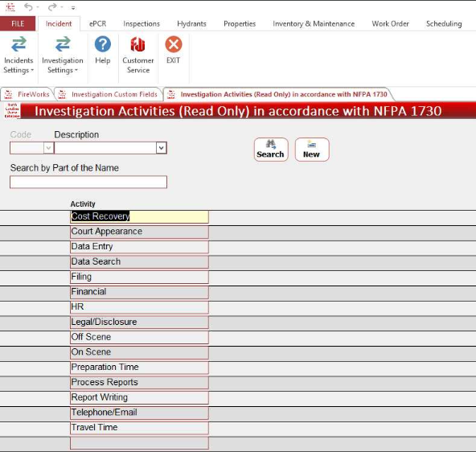Click the blue Help question mark icon

coord(103,44)
